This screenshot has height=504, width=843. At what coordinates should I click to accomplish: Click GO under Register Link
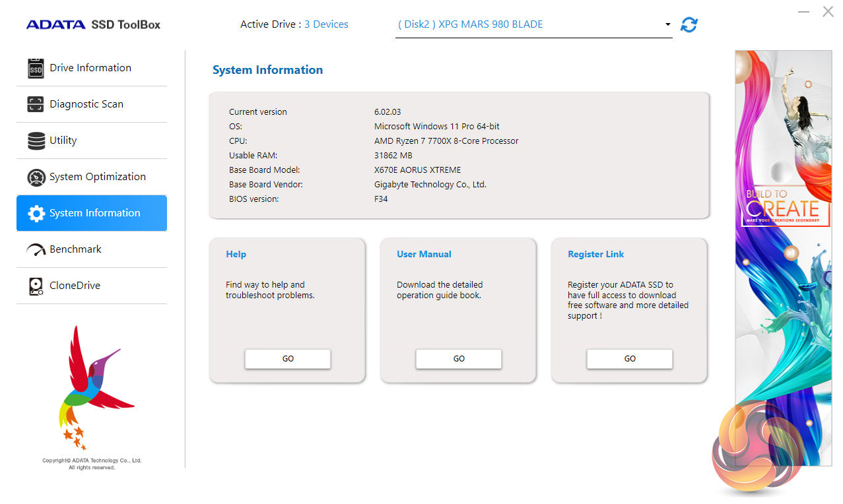(x=630, y=359)
